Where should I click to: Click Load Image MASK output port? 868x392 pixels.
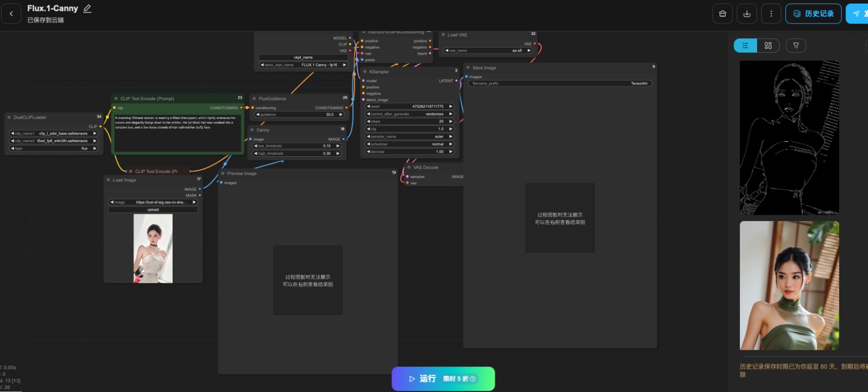click(x=200, y=195)
